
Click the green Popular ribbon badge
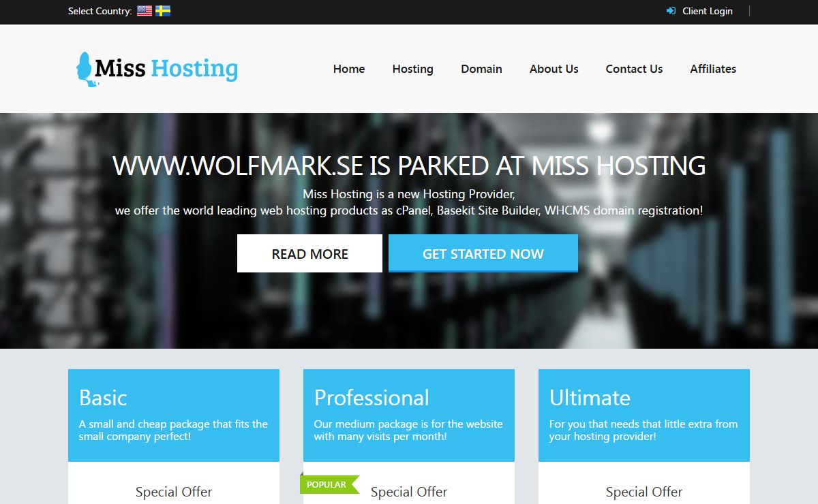[x=328, y=484]
